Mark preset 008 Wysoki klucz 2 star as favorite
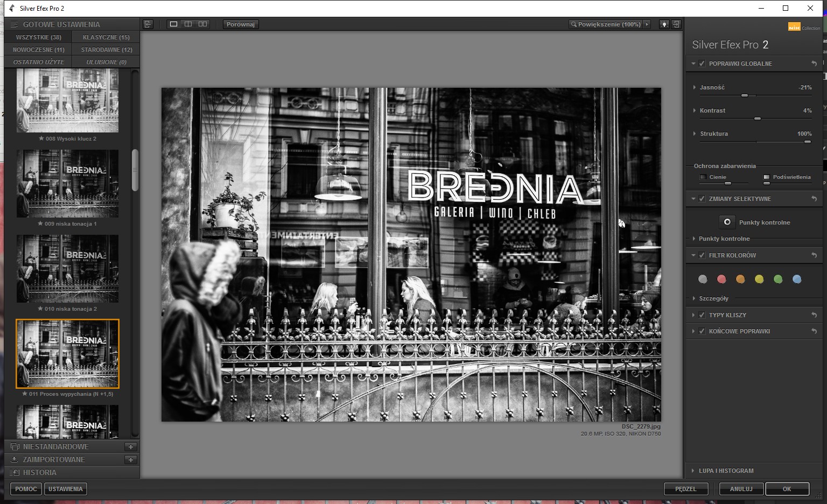 [41, 138]
